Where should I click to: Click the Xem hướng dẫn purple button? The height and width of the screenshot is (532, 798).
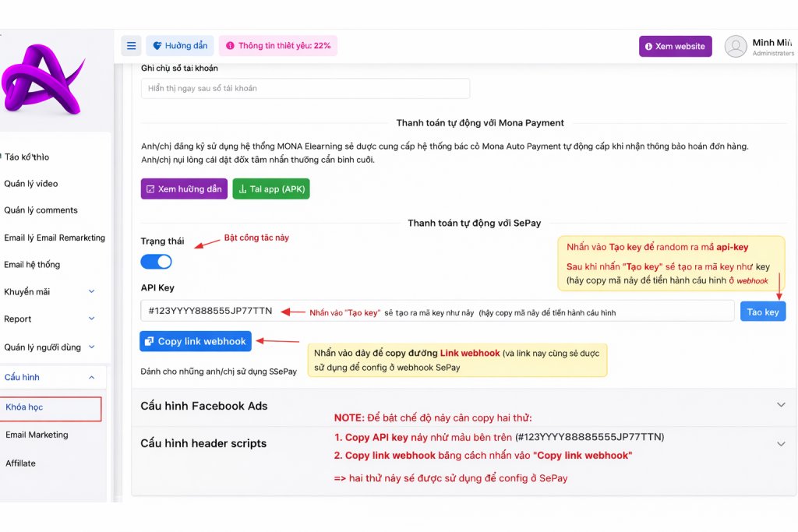tap(183, 189)
